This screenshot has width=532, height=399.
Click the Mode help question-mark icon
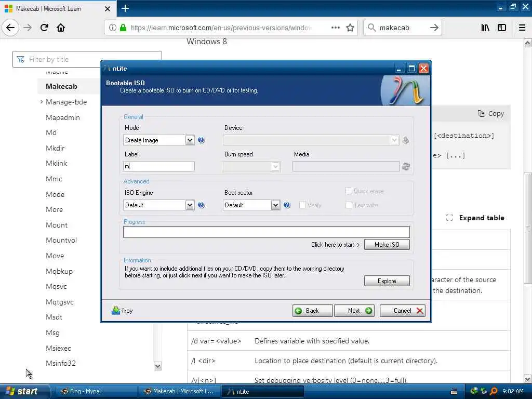201,140
